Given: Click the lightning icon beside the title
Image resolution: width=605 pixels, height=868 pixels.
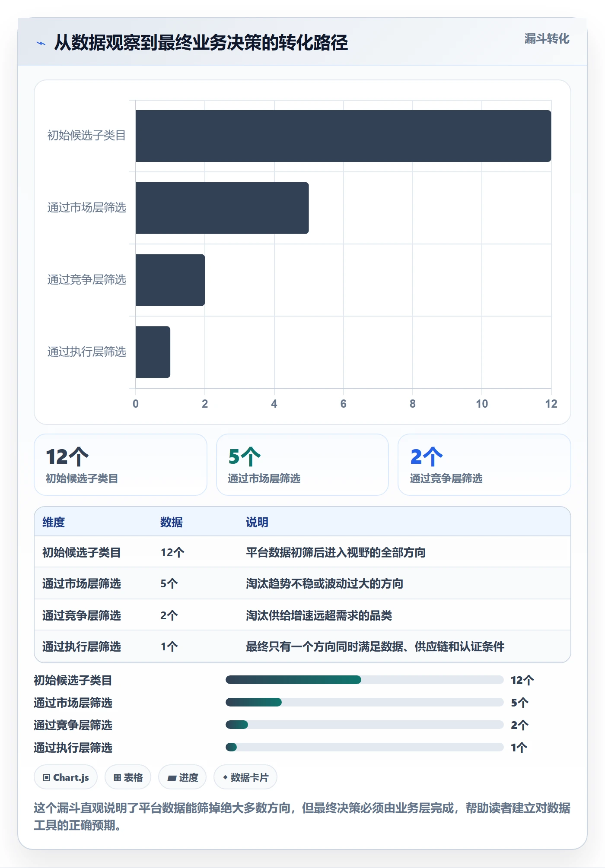Looking at the screenshot, I should (x=41, y=43).
